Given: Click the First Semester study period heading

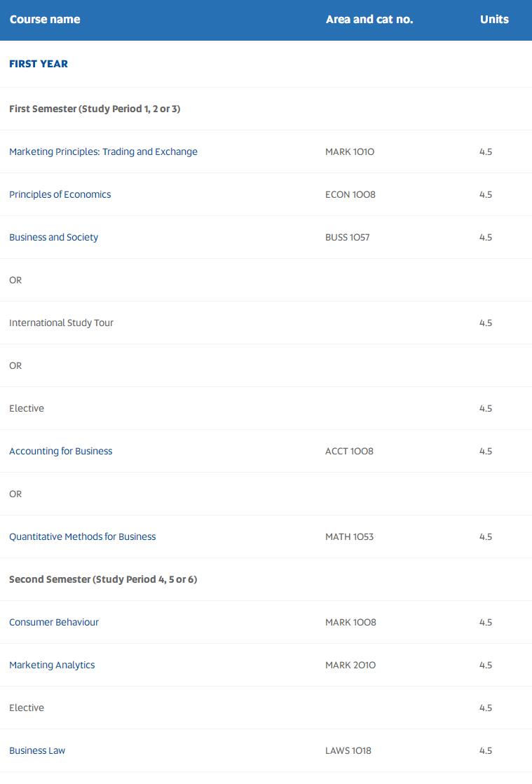Looking at the screenshot, I should (x=95, y=109).
